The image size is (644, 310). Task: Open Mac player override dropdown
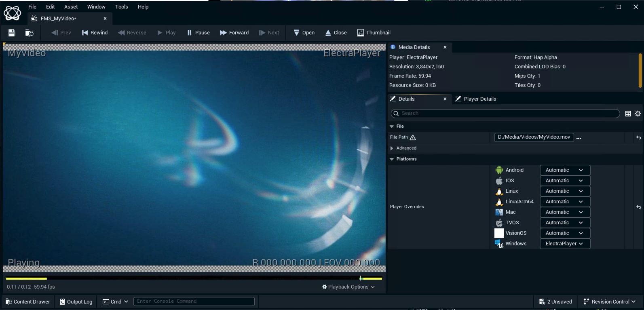click(x=565, y=212)
